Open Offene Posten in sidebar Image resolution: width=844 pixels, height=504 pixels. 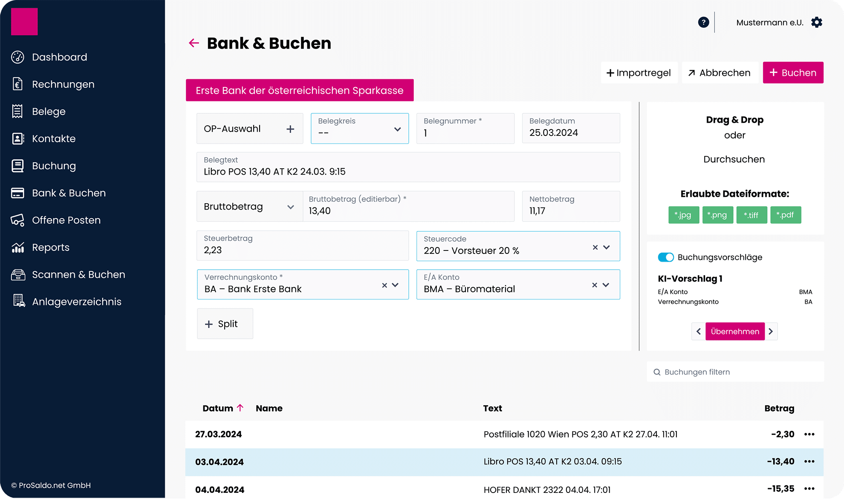pyautogui.click(x=66, y=220)
